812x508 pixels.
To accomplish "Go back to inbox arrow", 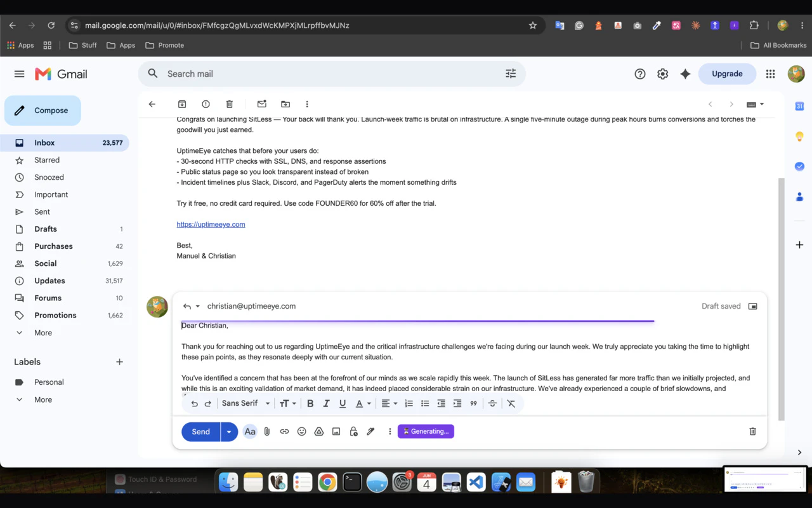I will 152,104.
